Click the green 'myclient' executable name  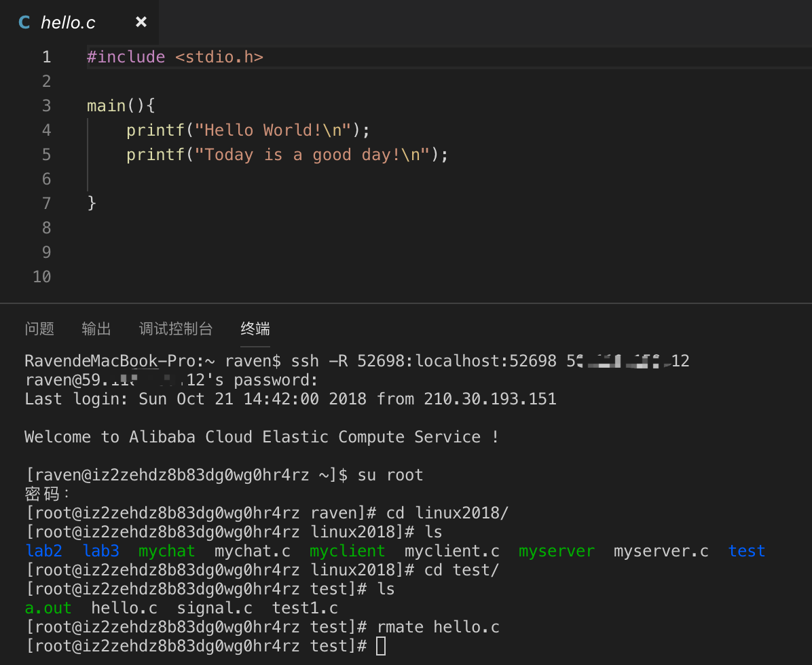[348, 551]
